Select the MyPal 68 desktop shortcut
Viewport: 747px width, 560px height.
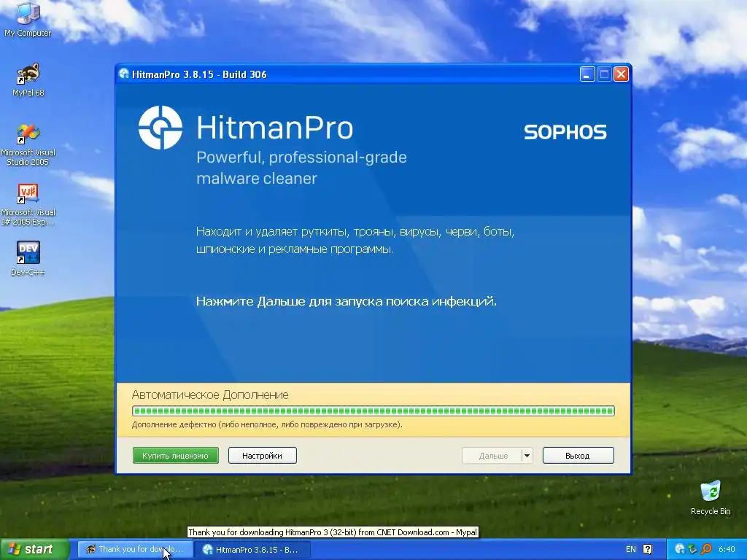coord(28,80)
